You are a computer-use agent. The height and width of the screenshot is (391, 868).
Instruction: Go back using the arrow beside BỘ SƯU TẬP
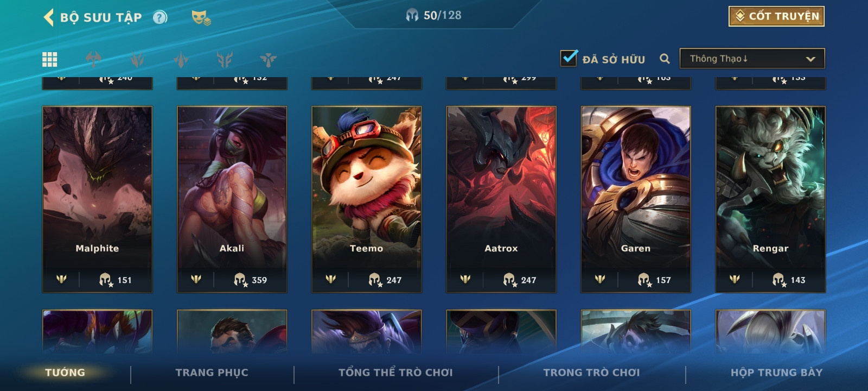pos(49,17)
